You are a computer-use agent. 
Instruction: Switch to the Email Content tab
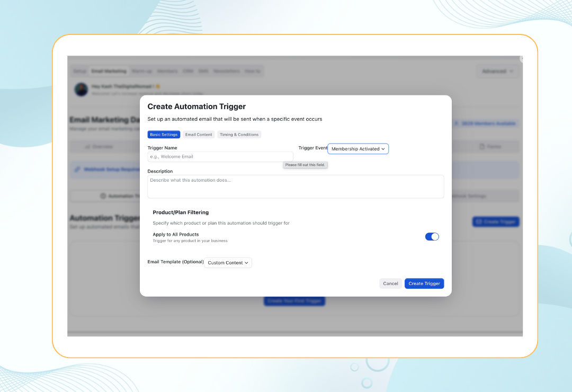(199, 135)
